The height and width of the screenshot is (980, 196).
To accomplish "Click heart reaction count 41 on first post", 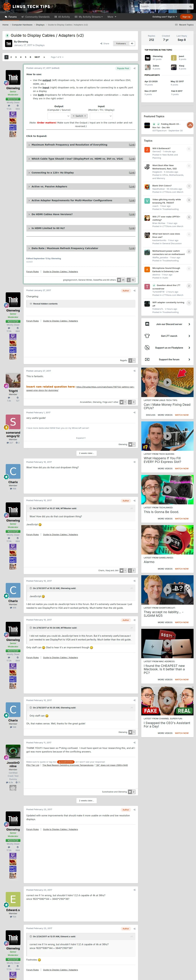I will pyautogui.click(x=121, y=280).
